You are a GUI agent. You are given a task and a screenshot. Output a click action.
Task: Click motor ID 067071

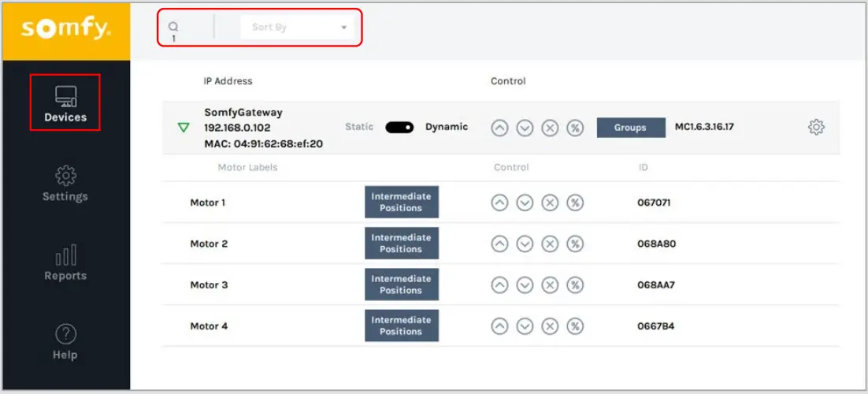point(654,203)
